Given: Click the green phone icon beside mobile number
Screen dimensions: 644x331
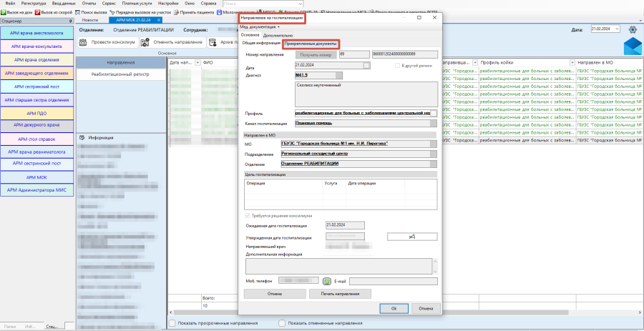Looking at the screenshot, I should [x=328, y=281].
